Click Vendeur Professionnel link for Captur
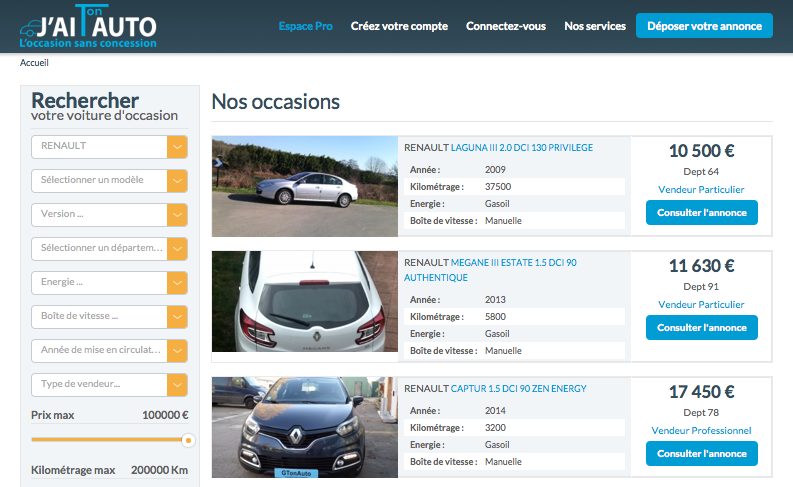This screenshot has width=793, height=487. tap(701, 431)
